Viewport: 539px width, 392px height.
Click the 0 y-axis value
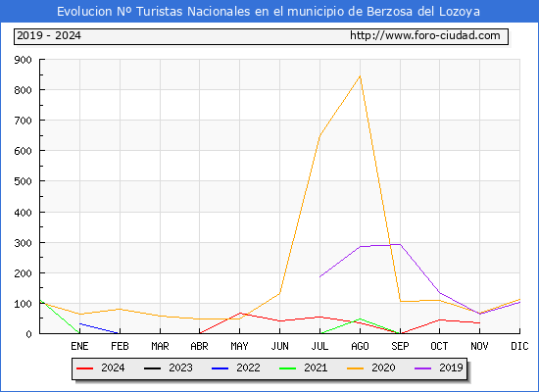(x=28, y=334)
